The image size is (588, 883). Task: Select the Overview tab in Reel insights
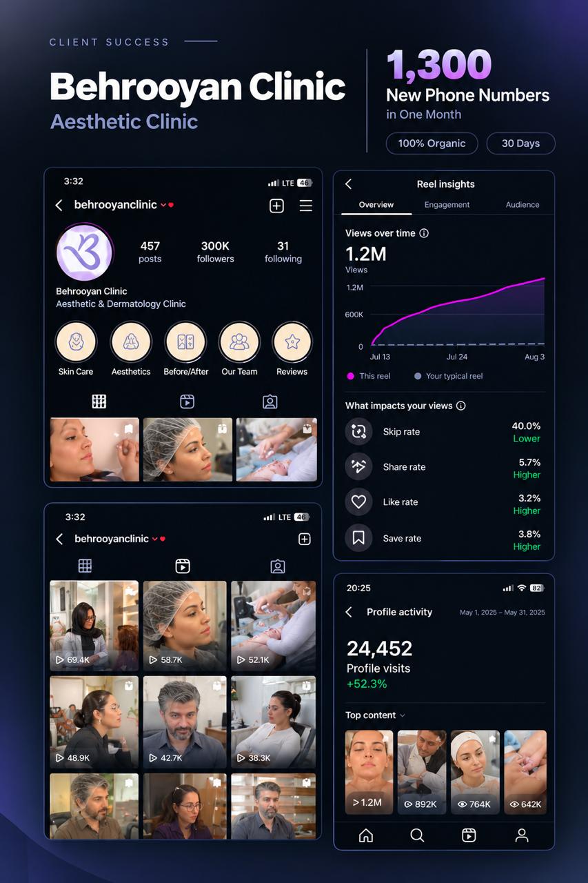coord(376,205)
